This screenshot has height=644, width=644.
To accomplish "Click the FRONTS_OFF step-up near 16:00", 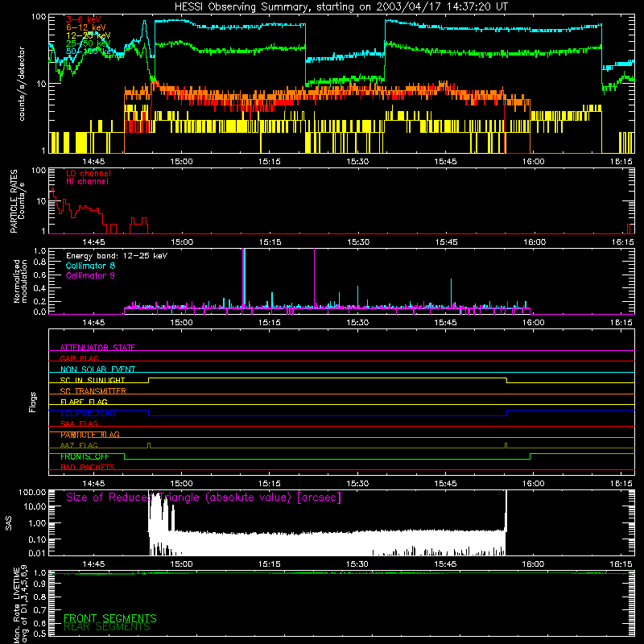I will pyautogui.click(x=530, y=456).
